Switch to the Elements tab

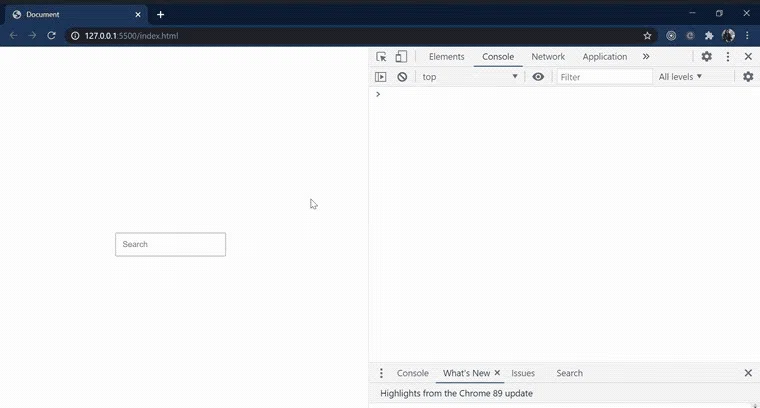[446, 57]
